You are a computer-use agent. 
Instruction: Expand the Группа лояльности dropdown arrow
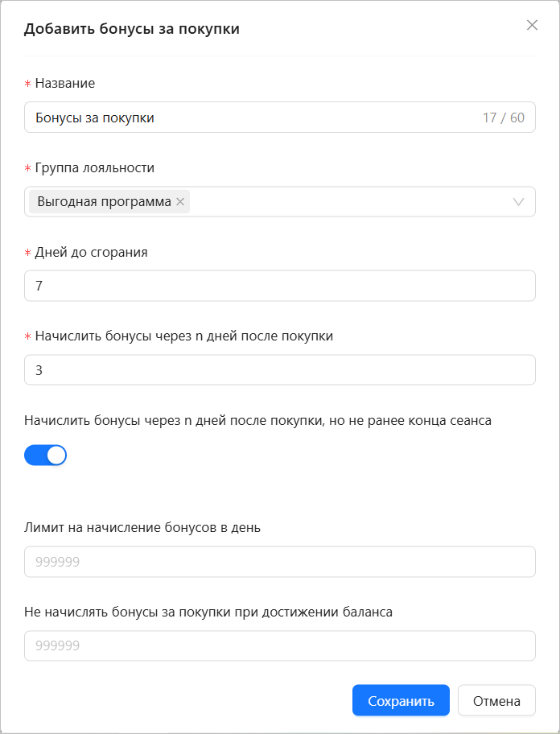(x=518, y=202)
